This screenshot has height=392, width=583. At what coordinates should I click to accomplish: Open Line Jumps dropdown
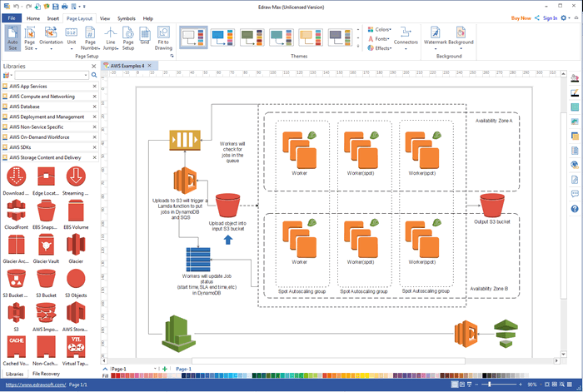pyautogui.click(x=111, y=38)
